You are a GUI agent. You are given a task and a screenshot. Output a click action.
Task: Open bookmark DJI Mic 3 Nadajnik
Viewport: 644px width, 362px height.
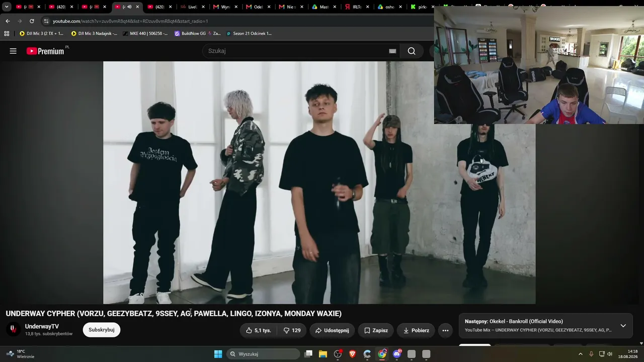point(94,34)
